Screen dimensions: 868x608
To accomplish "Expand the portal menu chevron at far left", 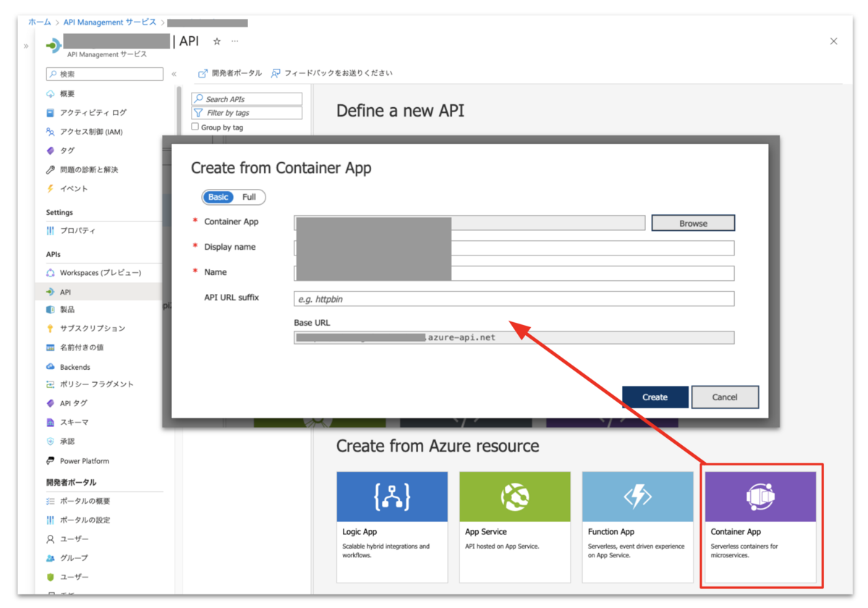I will (26, 46).
